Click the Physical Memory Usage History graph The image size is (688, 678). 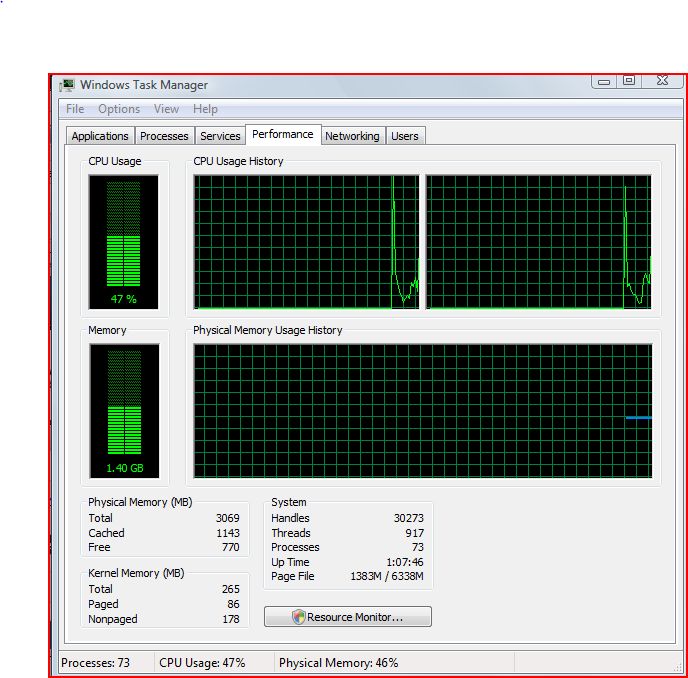click(x=423, y=411)
